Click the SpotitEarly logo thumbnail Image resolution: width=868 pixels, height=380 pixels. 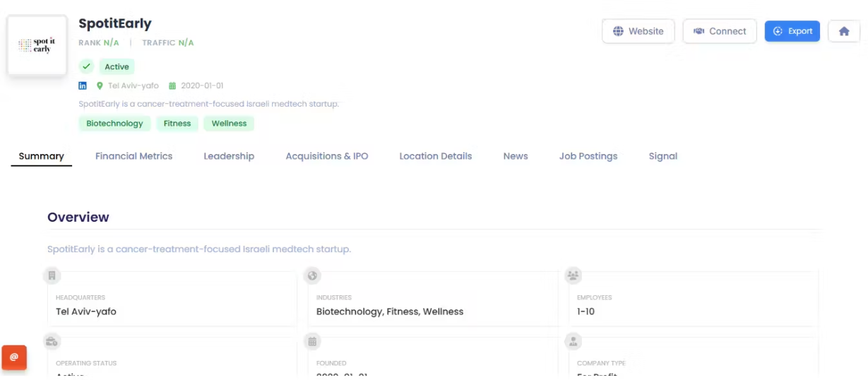[37, 45]
